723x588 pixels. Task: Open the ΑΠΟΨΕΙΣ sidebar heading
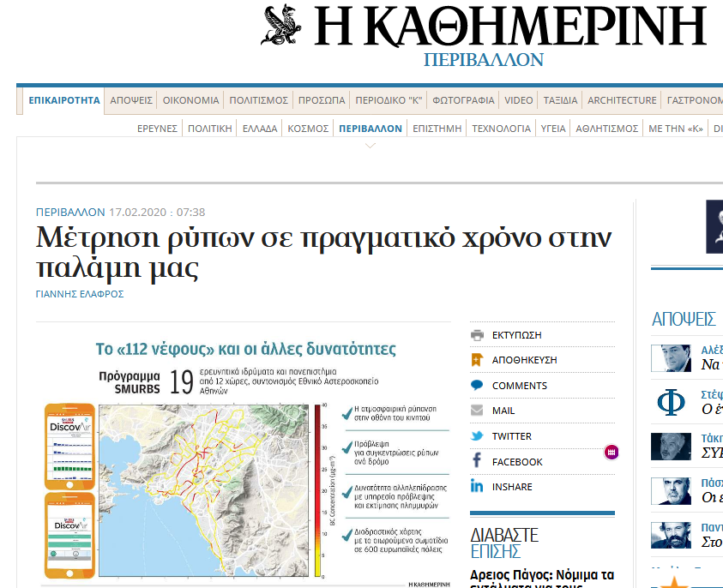click(684, 319)
